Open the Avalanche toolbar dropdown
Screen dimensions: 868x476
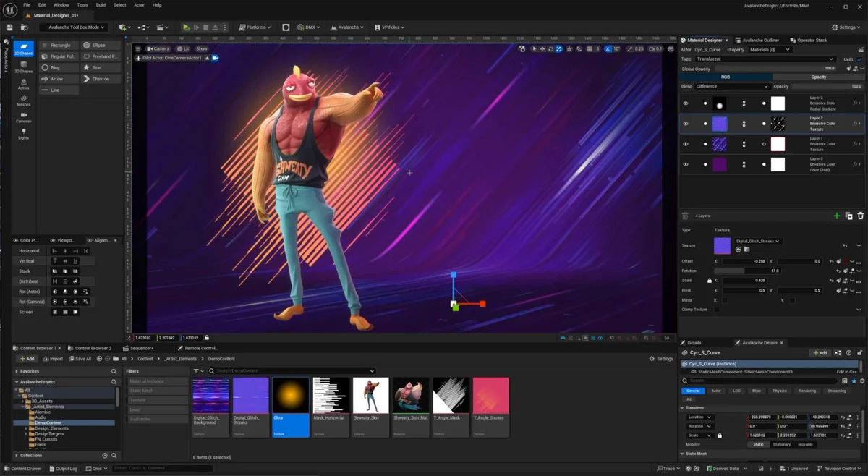(x=347, y=27)
